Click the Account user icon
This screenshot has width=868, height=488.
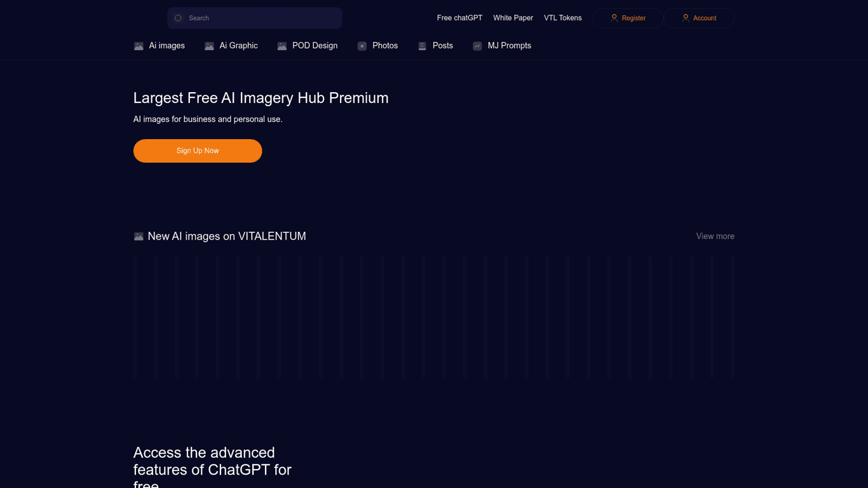(x=685, y=18)
